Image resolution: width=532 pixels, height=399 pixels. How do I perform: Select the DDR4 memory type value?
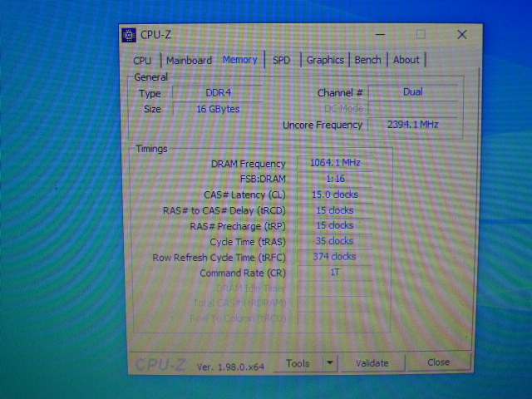coord(218,92)
